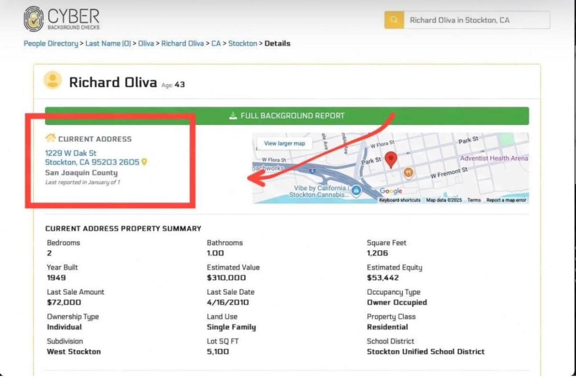Click the house icon beside Current Address
The height and width of the screenshot is (392, 576).
tap(50, 138)
